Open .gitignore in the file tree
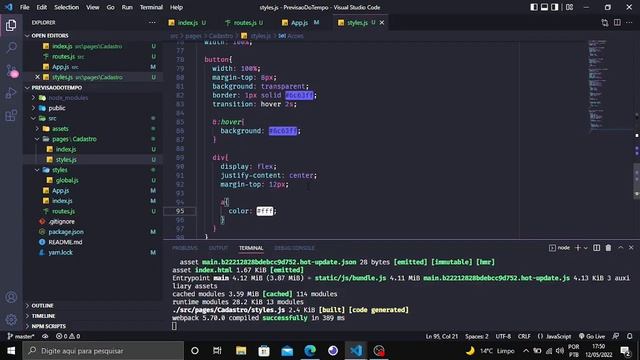This screenshot has height=360, width=640. (61, 221)
